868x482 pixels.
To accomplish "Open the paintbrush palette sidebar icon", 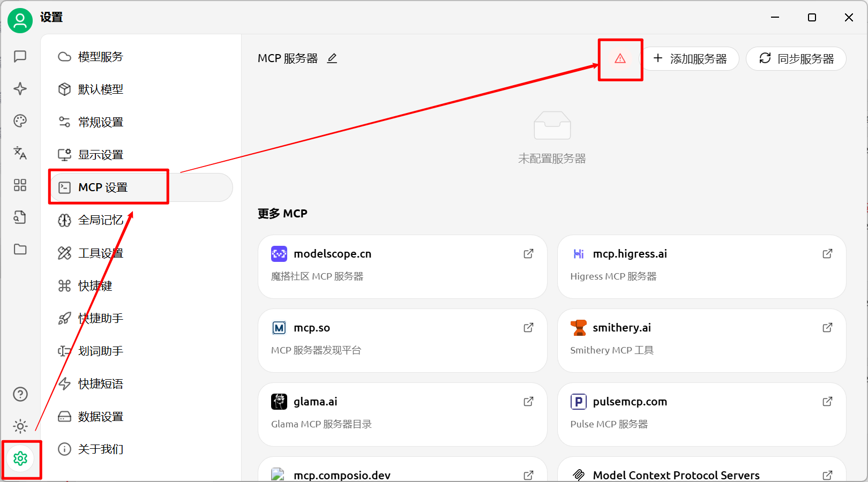I will (x=20, y=121).
